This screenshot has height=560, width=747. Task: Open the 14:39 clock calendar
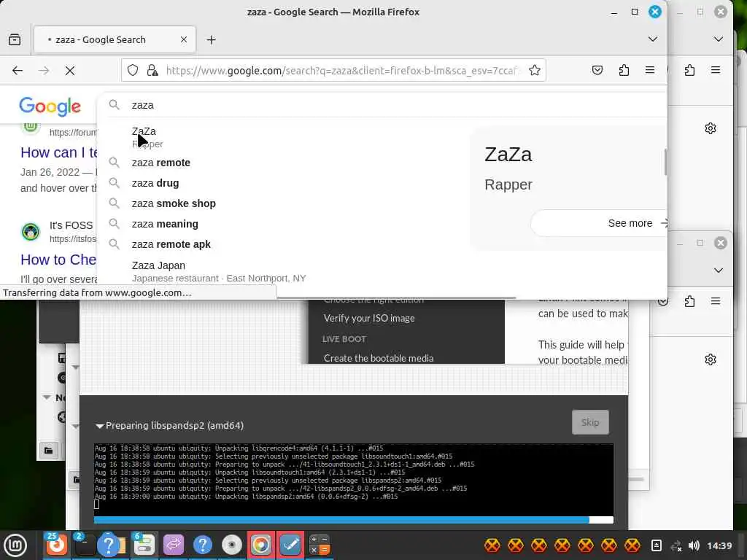pos(719,545)
